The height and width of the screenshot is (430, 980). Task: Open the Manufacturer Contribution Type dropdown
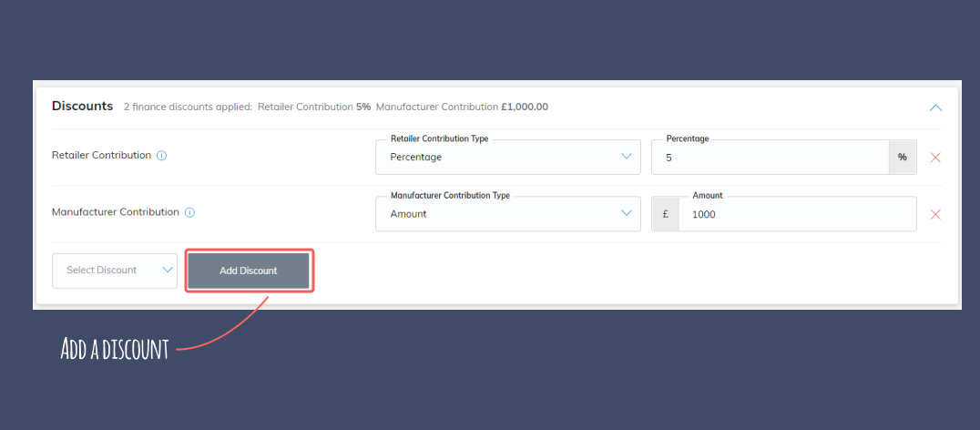tap(507, 214)
